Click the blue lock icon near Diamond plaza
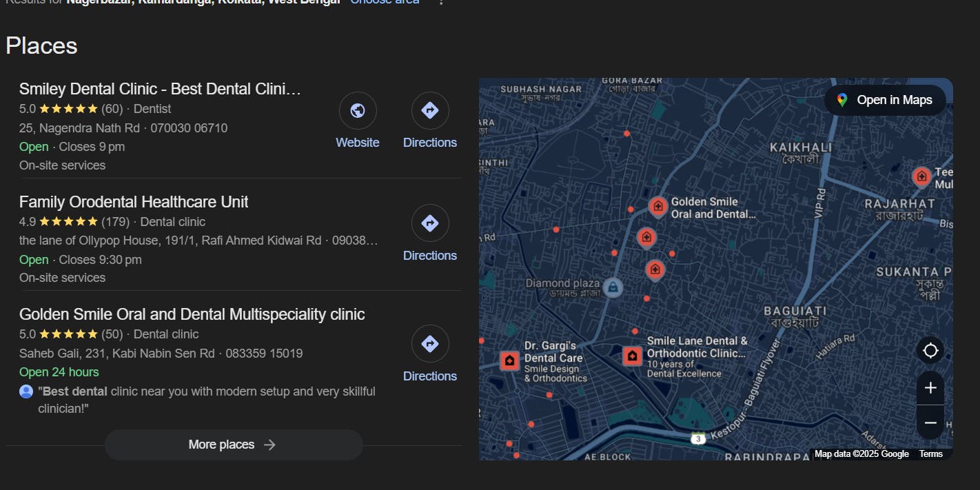The image size is (980, 490). pyautogui.click(x=613, y=287)
